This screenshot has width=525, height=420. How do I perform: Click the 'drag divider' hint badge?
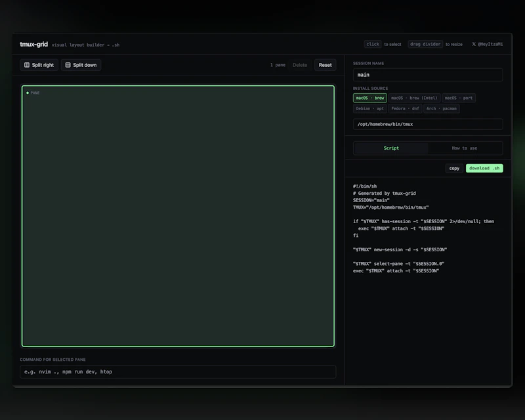(x=425, y=44)
